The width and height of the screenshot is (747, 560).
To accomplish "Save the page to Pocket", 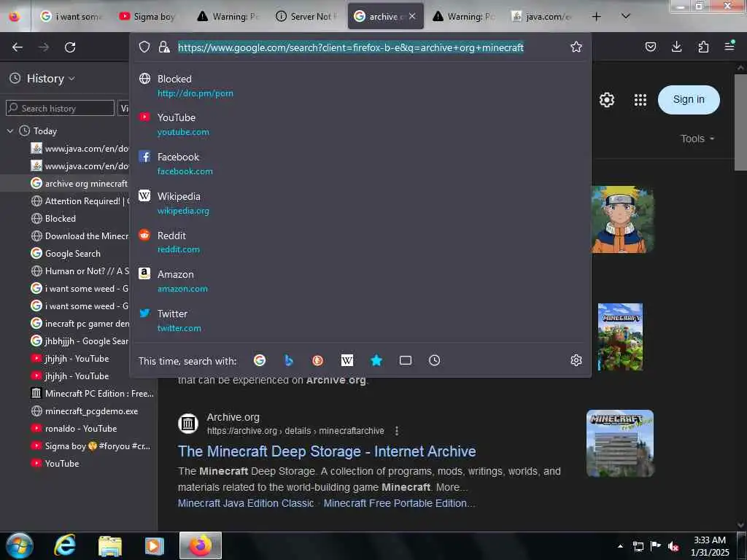I will tap(650, 47).
